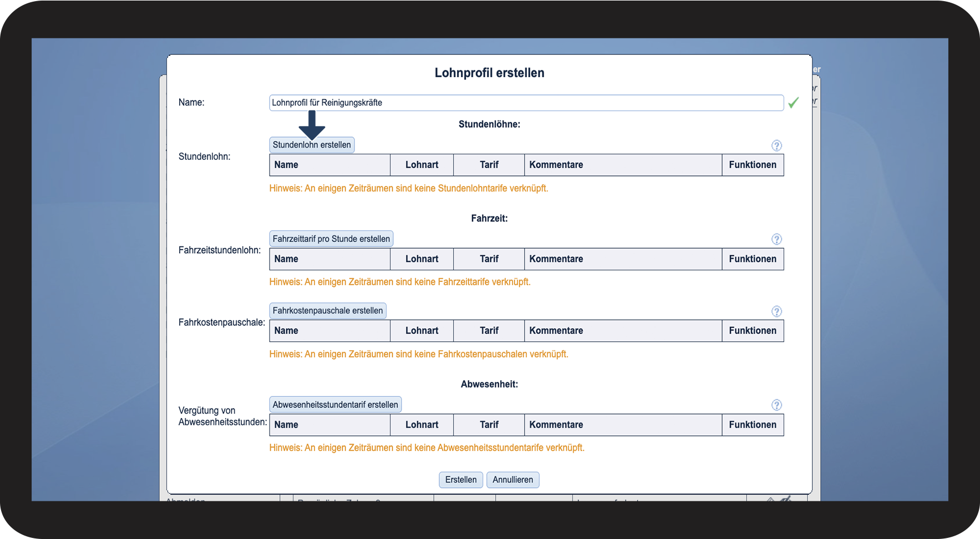Click Kommentare header in Fahrkostenpauschale table

(623, 331)
